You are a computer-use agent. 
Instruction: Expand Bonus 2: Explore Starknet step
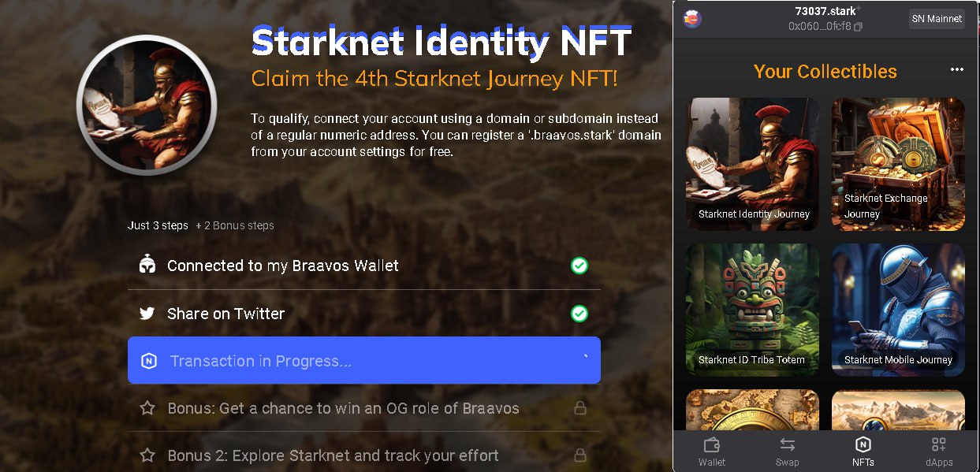(x=364, y=455)
